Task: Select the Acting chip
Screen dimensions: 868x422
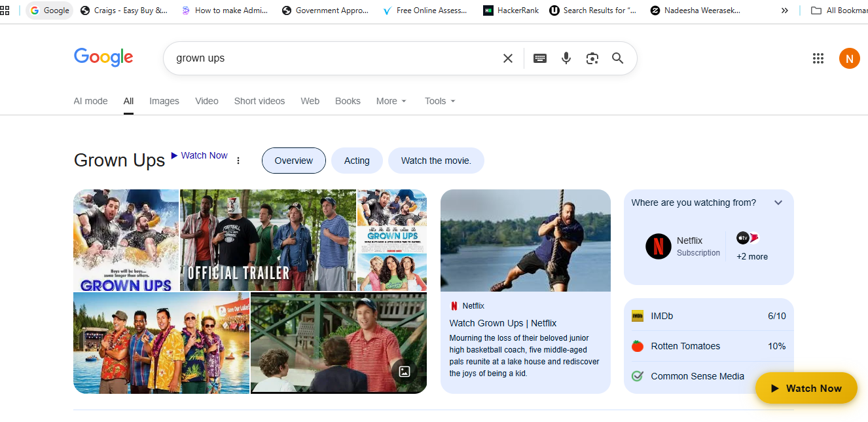Action: (357, 161)
